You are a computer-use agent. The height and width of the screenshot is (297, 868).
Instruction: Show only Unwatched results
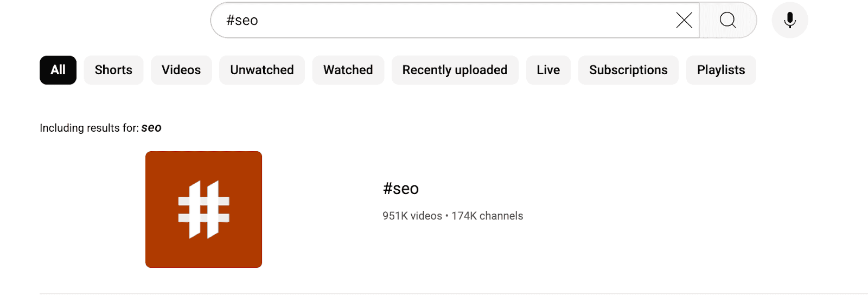(262, 70)
